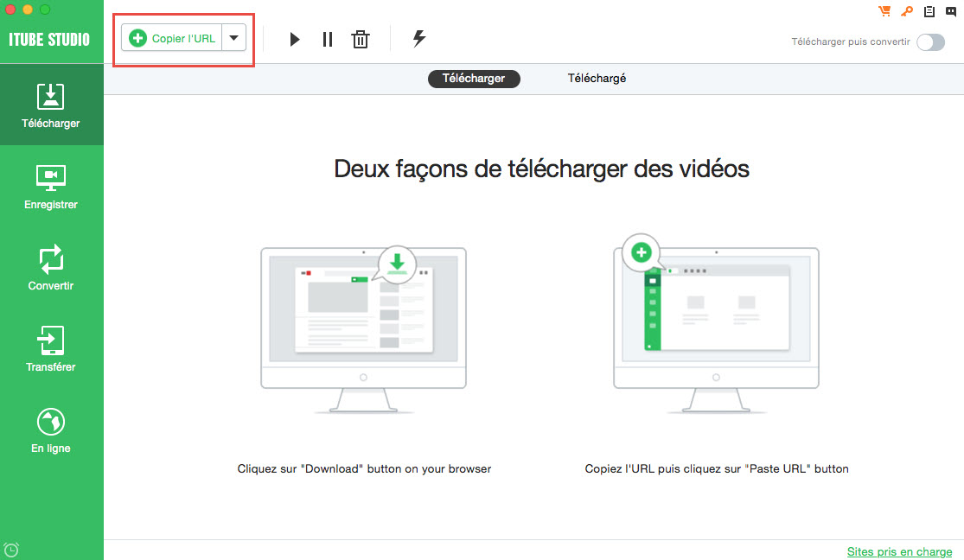Open the shopping cart purchase icon
Image resolution: width=964 pixels, height=560 pixels.
[x=884, y=11]
